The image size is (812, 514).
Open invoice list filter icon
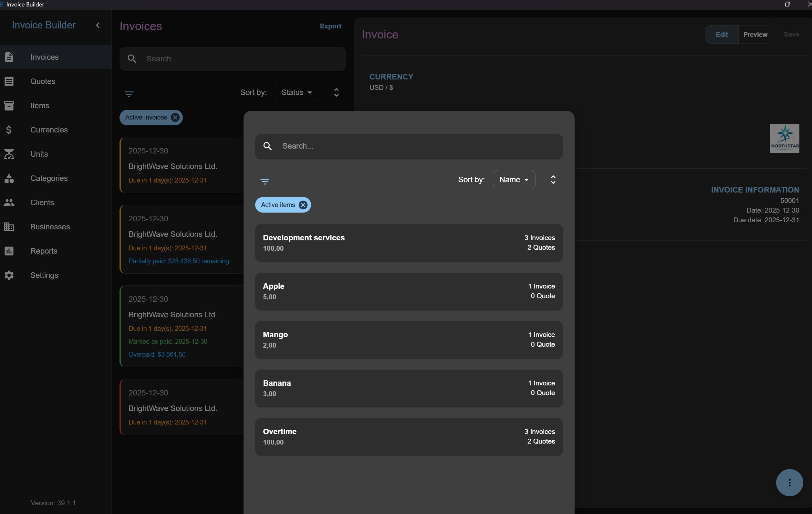(129, 94)
